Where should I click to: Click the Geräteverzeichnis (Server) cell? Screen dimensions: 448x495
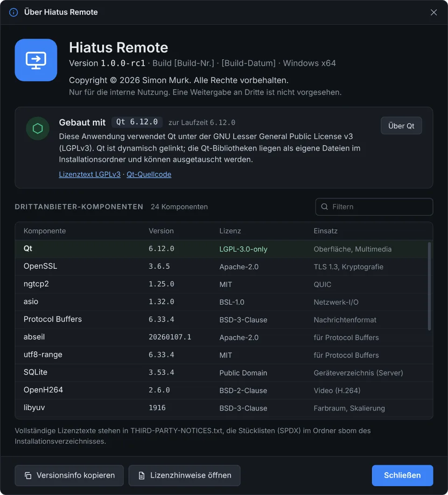(x=358, y=373)
